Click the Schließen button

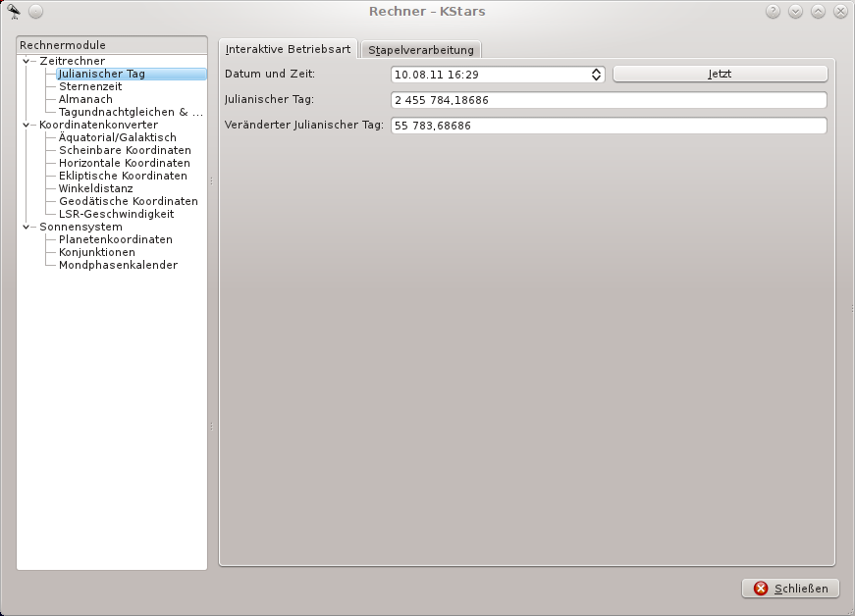[x=791, y=589]
